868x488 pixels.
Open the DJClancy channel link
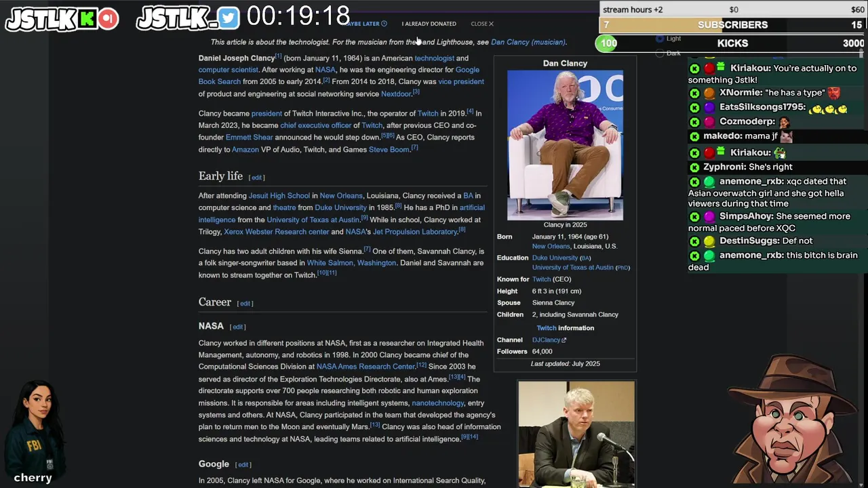coord(546,340)
